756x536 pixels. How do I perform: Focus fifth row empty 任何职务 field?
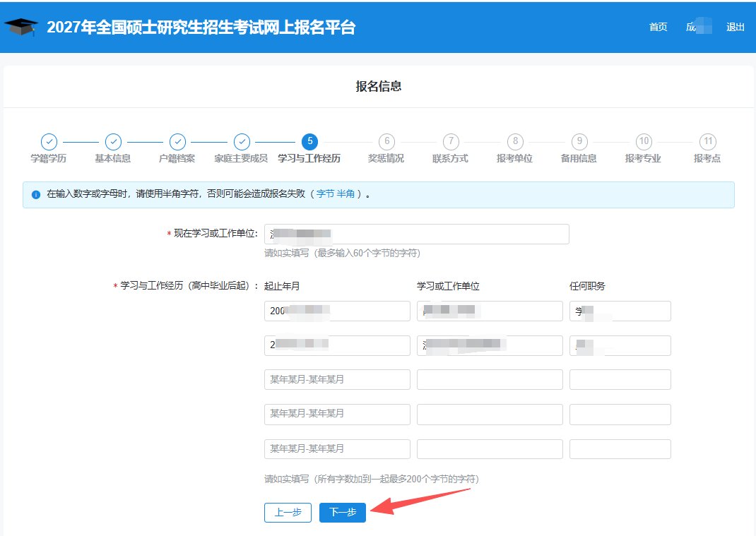pyautogui.click(x=620, y=448)
